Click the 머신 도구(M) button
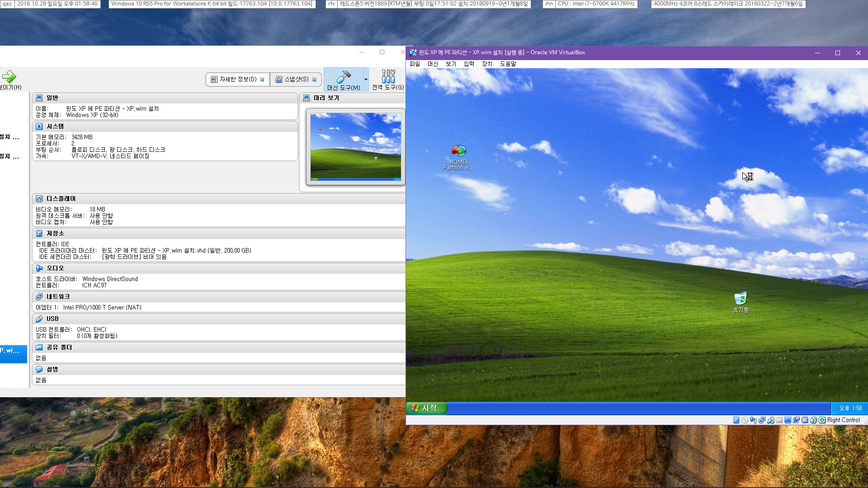 344,80
